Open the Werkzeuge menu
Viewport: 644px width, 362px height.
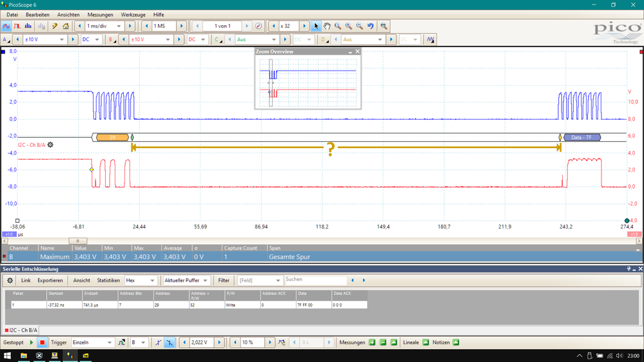[x=133, y=14]
